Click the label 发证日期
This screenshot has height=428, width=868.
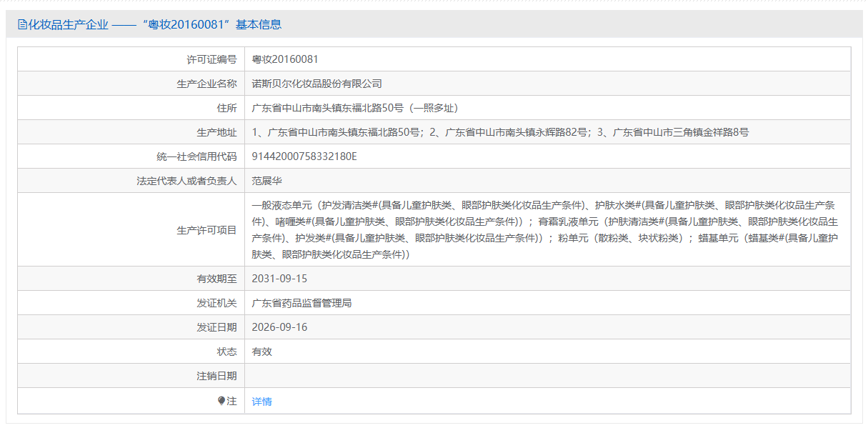pyautogui.click(x=217, y=327)
